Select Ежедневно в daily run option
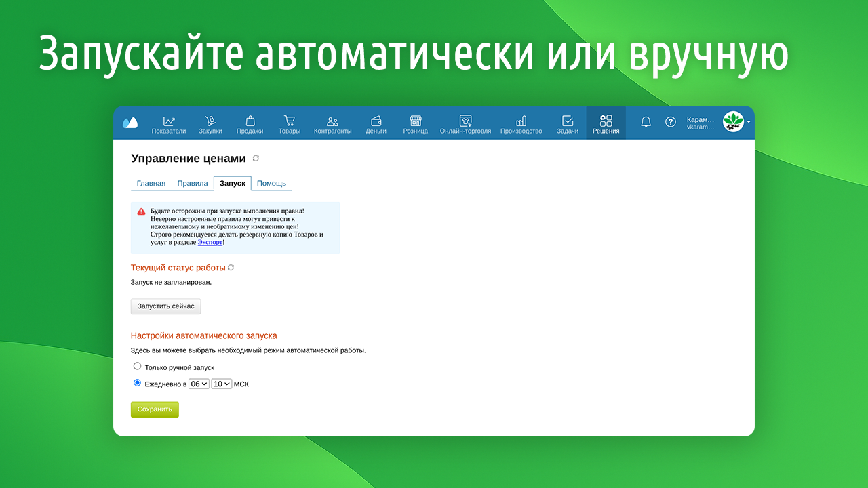 pos(138,383)
